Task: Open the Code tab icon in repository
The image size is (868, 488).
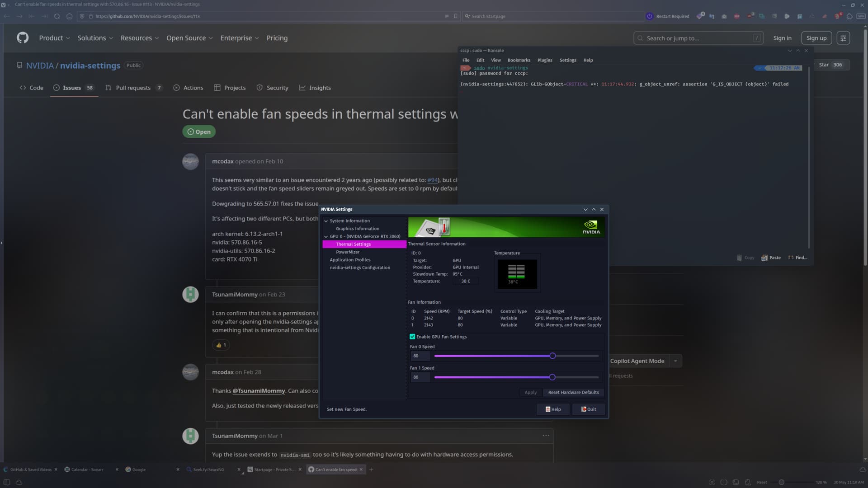Action: 23,88
